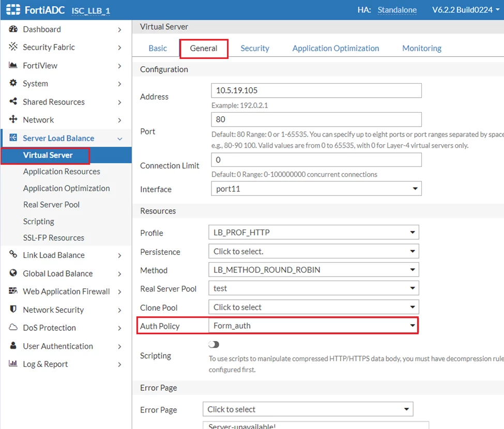The image size is (504, 429).
Task: Open the Method round robin dropdown
Action: click(314, 270)
